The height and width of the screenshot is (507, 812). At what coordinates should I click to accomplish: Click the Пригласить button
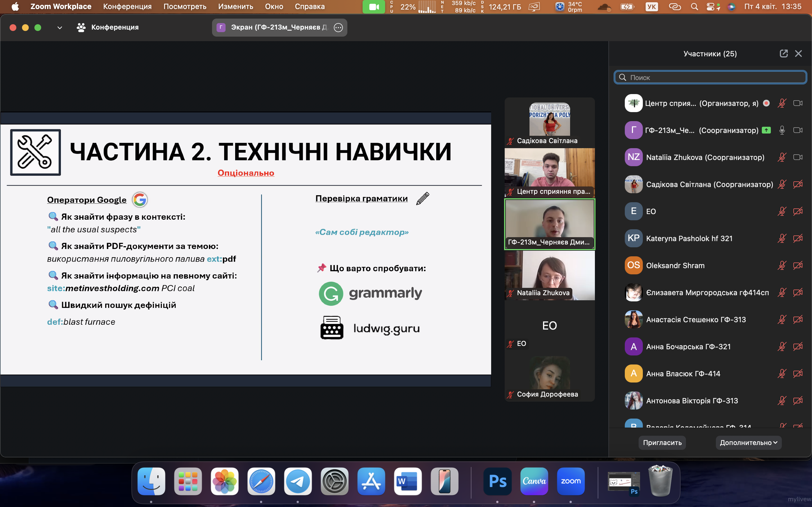tap(662, 442)
